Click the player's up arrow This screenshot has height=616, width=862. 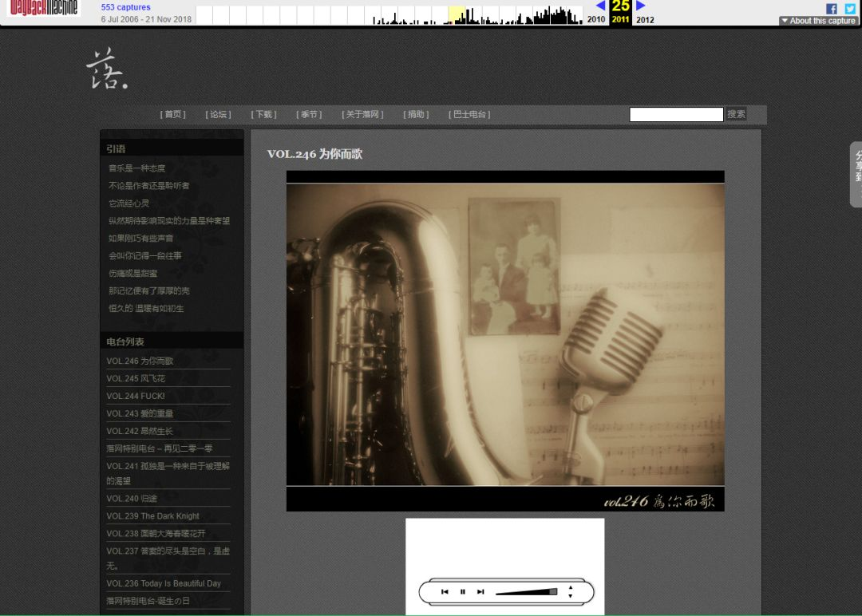coord(570,588)
